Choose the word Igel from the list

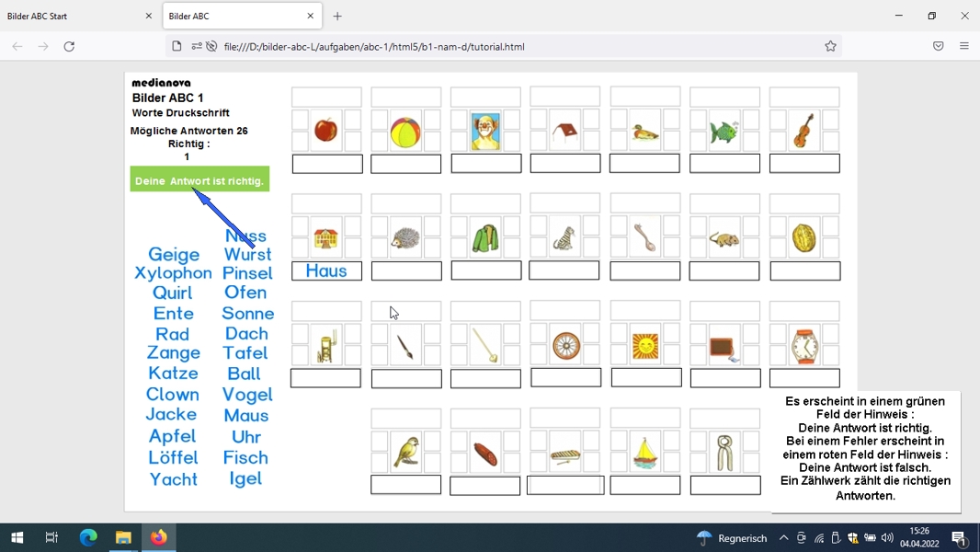(245, 478)
